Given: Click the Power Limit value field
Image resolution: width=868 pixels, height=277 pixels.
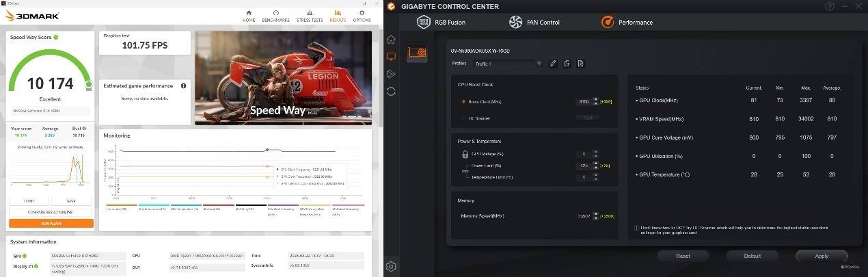Looking at the screenshot, I should coord(583,166).
